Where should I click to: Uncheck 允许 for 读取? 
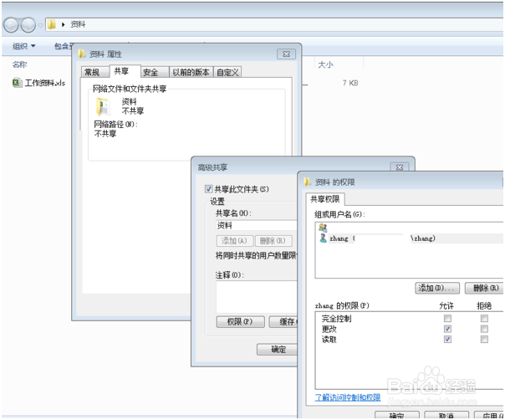447,339
